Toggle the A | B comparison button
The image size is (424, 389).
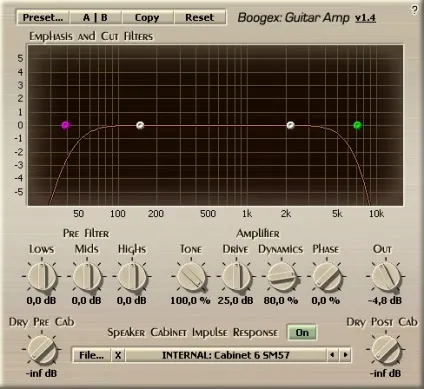[95, 17]
